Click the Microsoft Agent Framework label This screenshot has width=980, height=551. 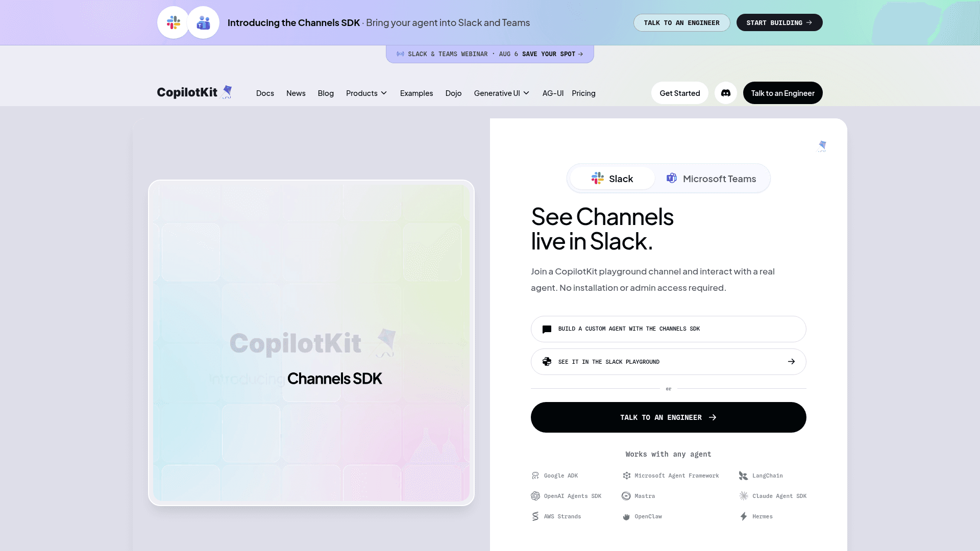(x=676, y=475)
